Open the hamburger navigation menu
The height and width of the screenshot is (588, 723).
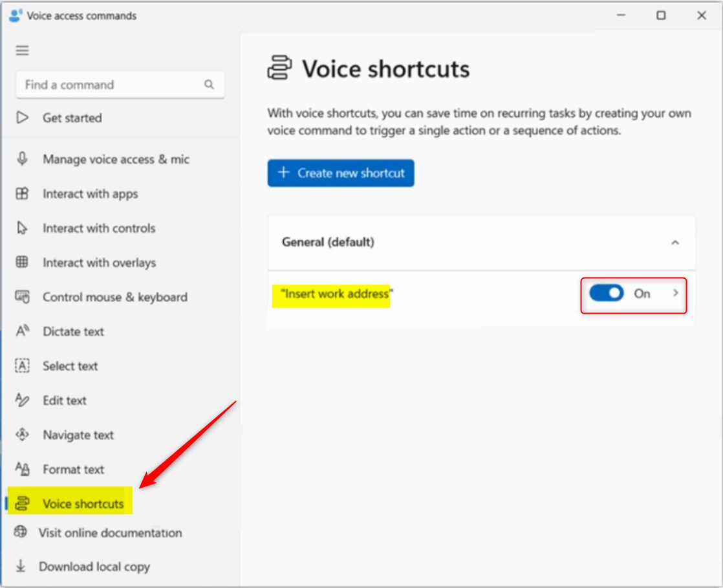click(22, 50)
